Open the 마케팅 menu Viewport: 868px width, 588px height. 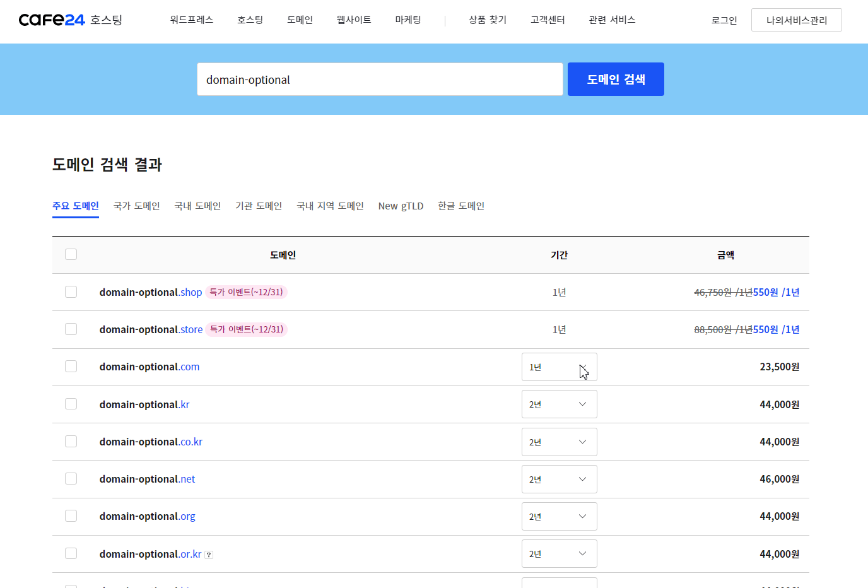pos(408,20)
